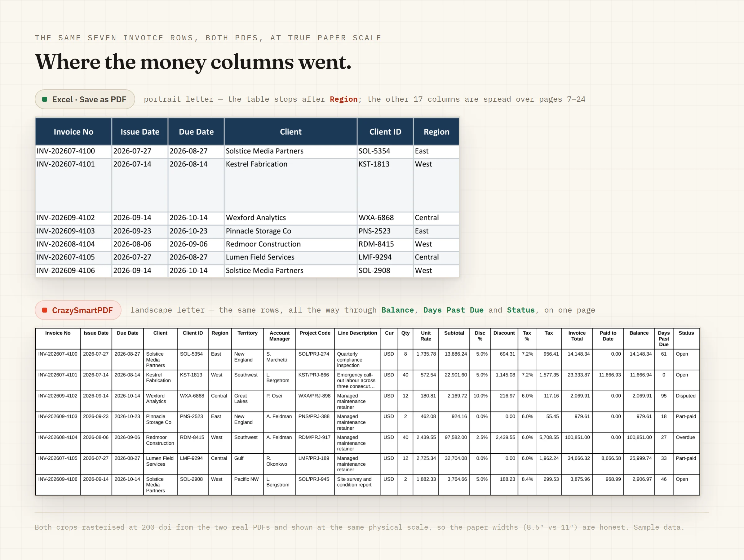Image resolution: width=744 pixels, height=560 pixels.
Task: Click the green 'Status' word in caption
Action: point(521,310)
